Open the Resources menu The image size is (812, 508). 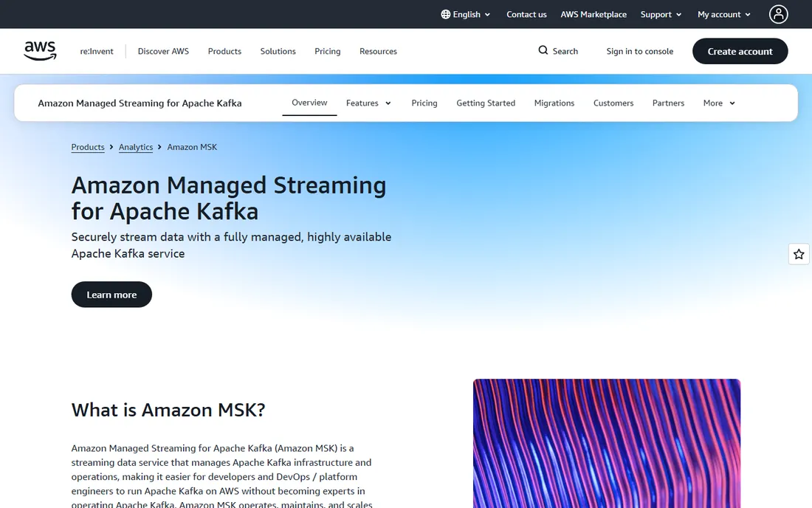(x=378, y=51)
